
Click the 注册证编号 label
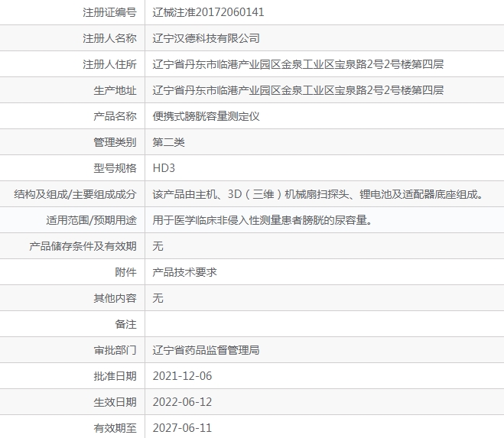tap(109, 12)
